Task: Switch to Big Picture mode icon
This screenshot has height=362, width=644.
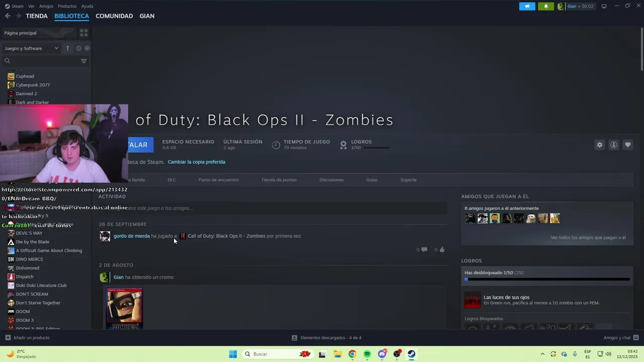Action: point(604,6)
